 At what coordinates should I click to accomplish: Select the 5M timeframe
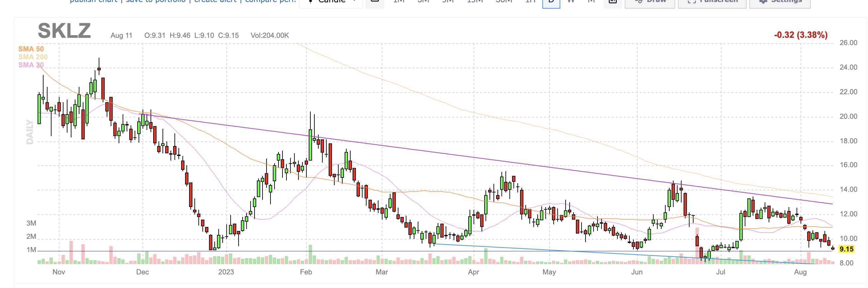click(x=448, y=2)
